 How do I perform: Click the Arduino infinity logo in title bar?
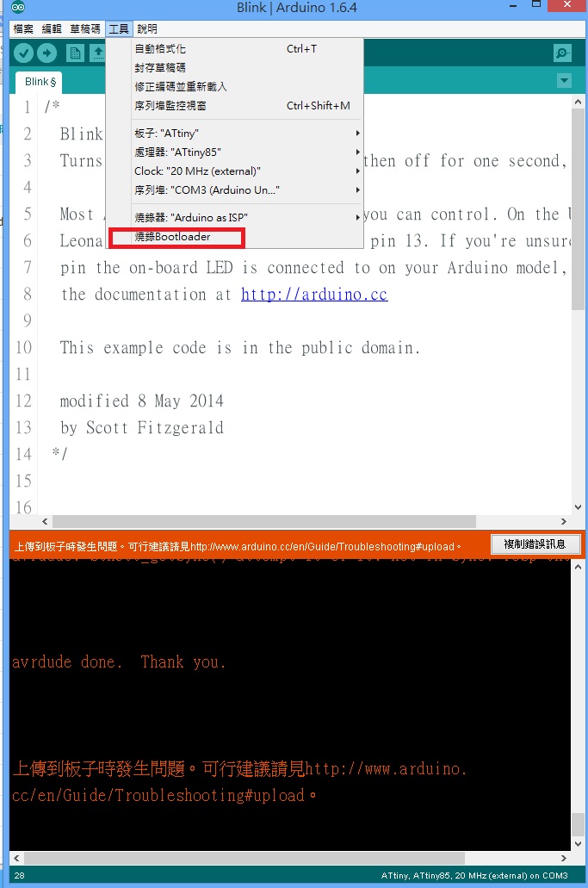pos(18,7)
